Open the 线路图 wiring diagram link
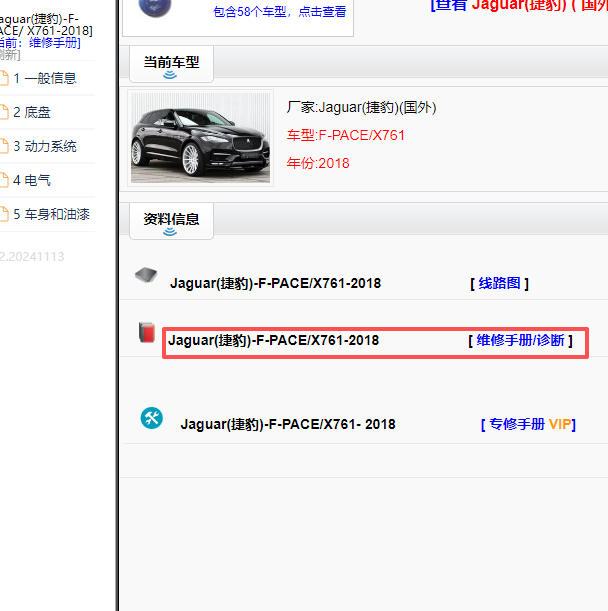The height and width of the screenshot is (611, 608). pos(499,283)
